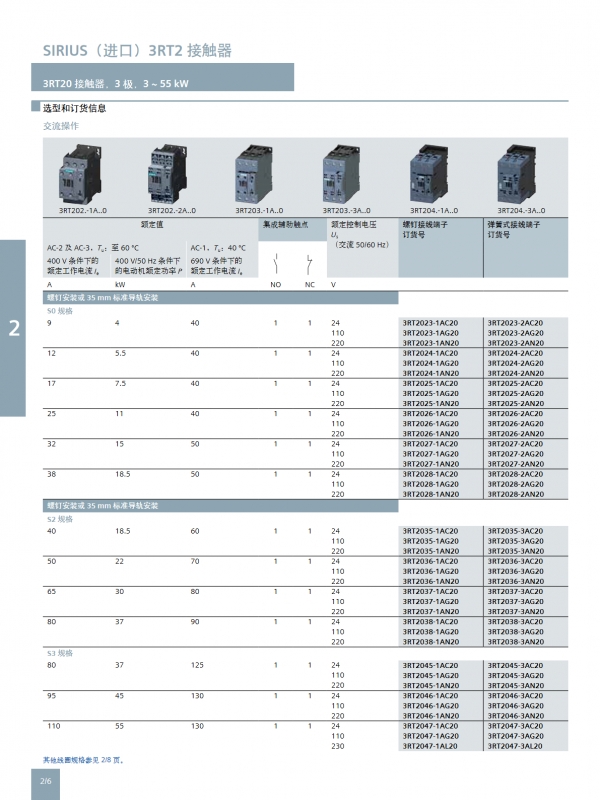The height and width of the screenshot is (800, 600).
Task: Click the NC contact symbol
Action: coord(309,264)
